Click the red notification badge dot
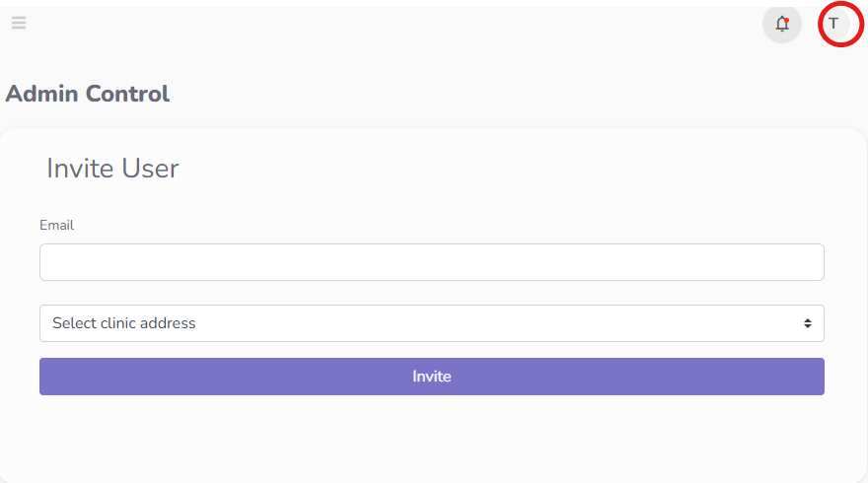 click(x=786, y=20)
